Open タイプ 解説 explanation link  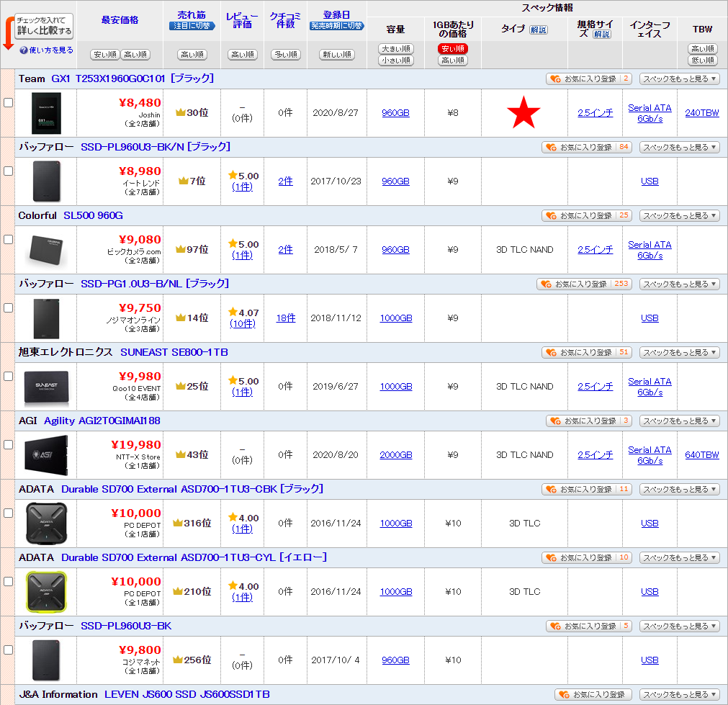539,30
